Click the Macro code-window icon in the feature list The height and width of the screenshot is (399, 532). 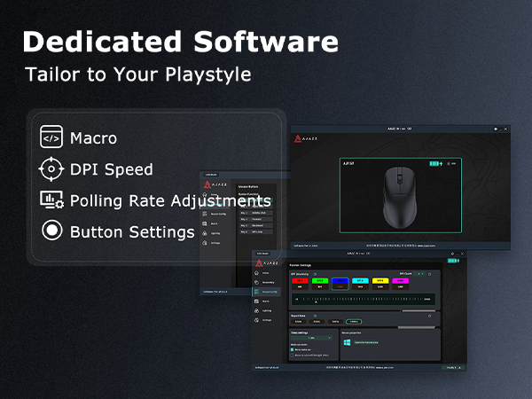tap(51, 137)
